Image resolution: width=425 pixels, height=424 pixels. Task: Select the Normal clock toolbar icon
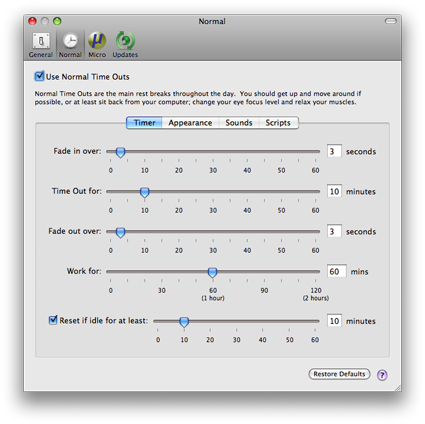click(70, 45)
